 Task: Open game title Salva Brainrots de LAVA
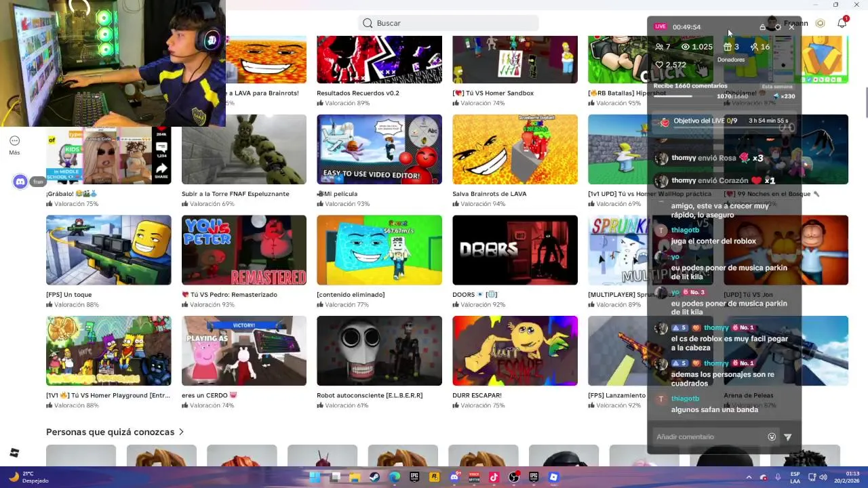pos(490,194)
